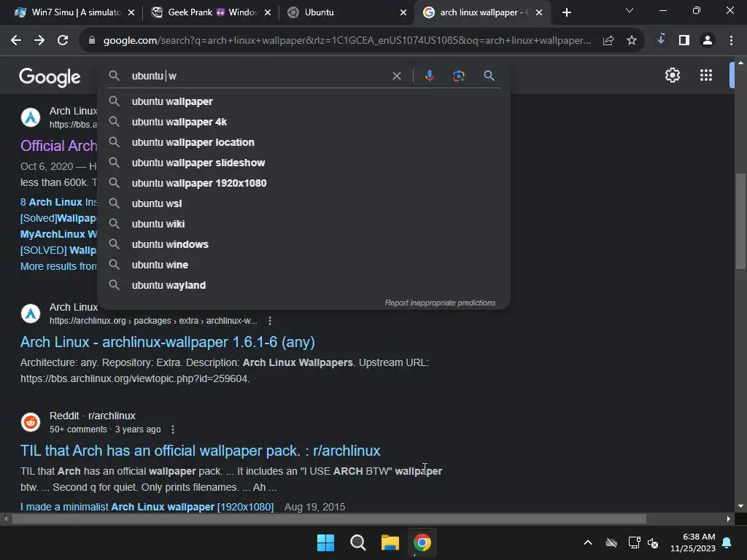Show hidden system tray icons
The height and width of the screenshot is (560, 747).
click(x=588, y=542)
